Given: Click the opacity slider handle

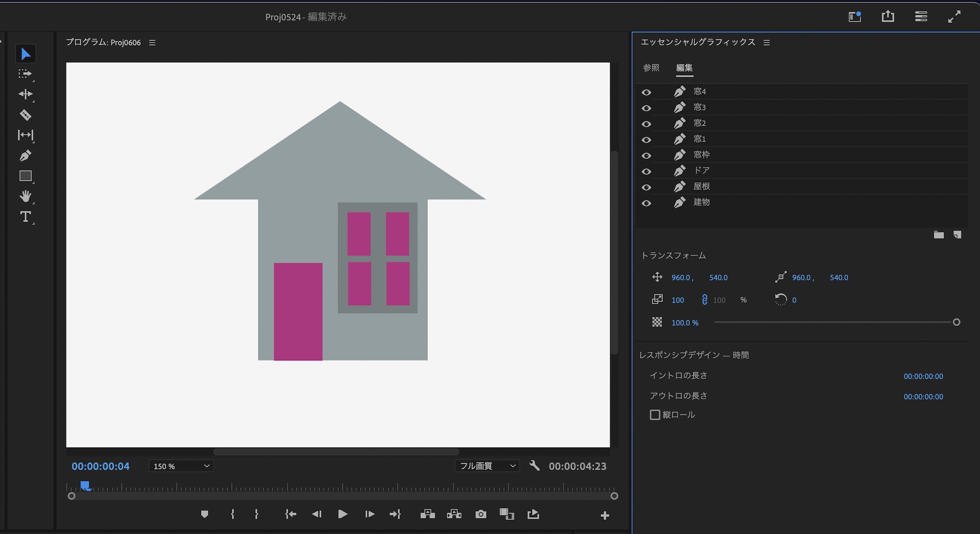Looking at the screenshot, I should (x=956, y=322).
